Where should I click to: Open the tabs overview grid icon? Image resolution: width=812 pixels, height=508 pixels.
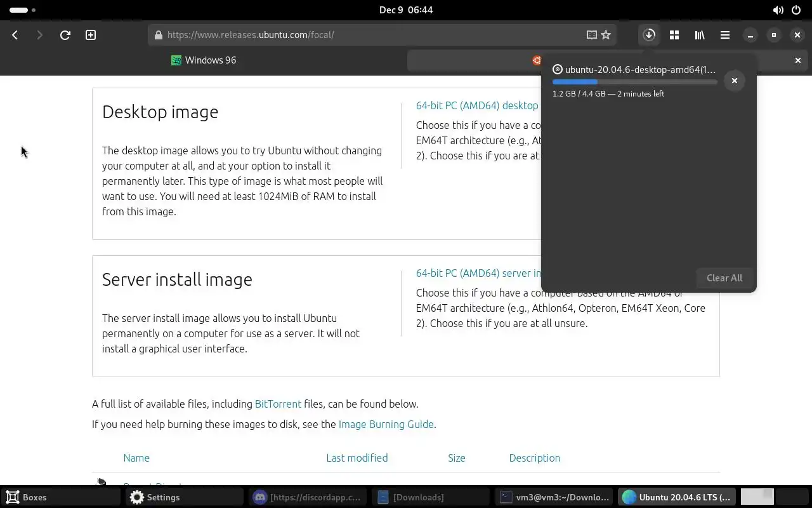click(x=674, y=35)
